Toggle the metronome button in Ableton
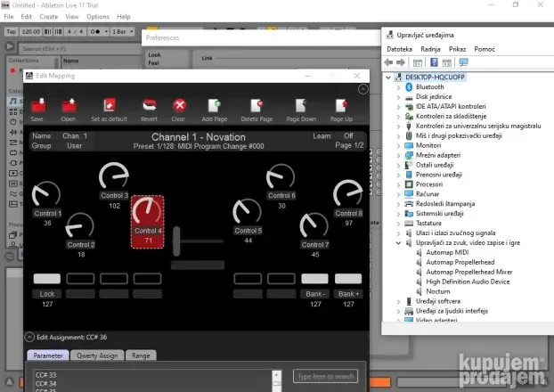The width and height of the screenshot is (554, 392). [x=95, y=31]
